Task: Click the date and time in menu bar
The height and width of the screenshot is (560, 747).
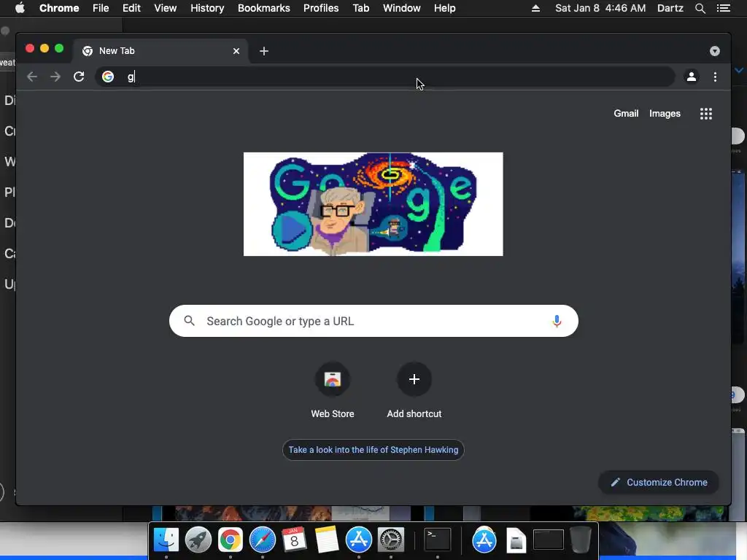Action: coord(600,8)
